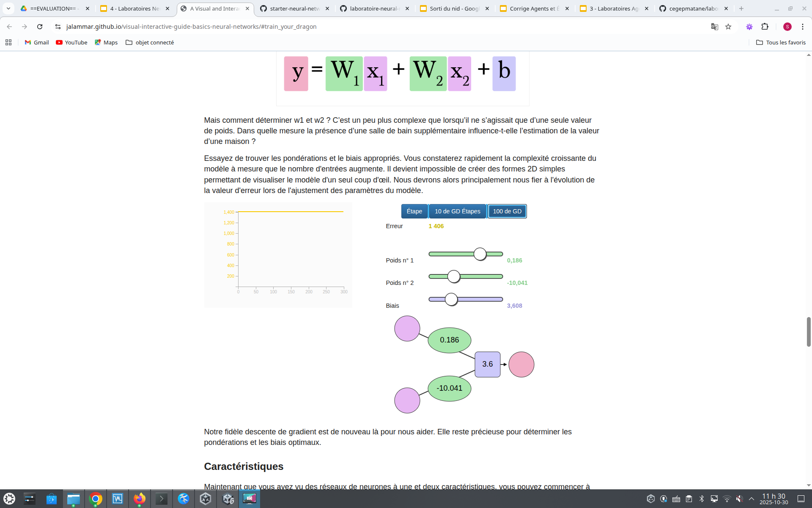Launch Firefox from the taskbar
This screenshot has width=812, height=508.
coord(139,499)
